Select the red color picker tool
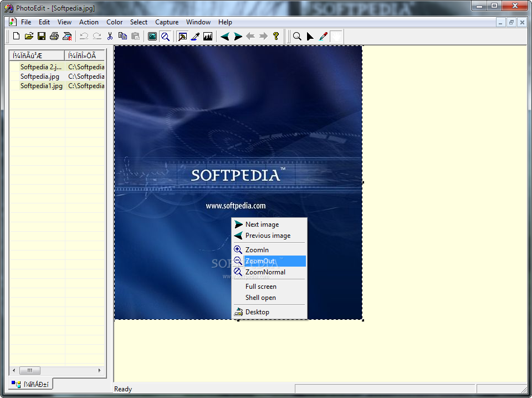This screenshot has width=532, height=398. coord(323,36)
